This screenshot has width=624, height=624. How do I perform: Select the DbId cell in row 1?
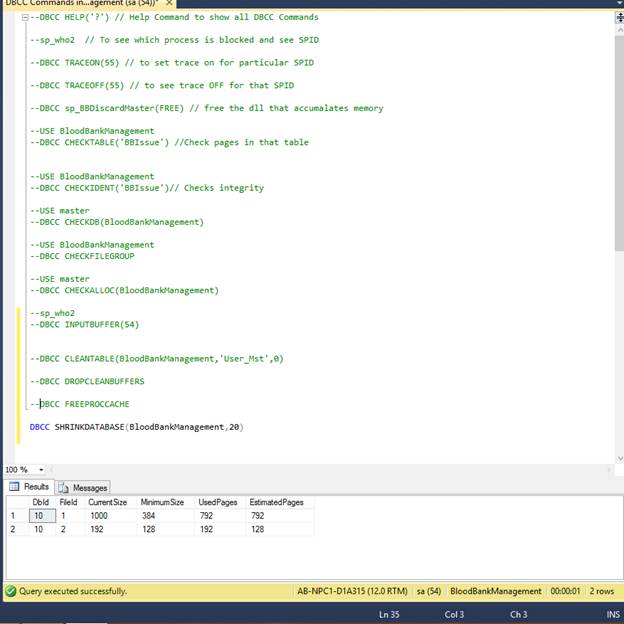coord(42,515)
